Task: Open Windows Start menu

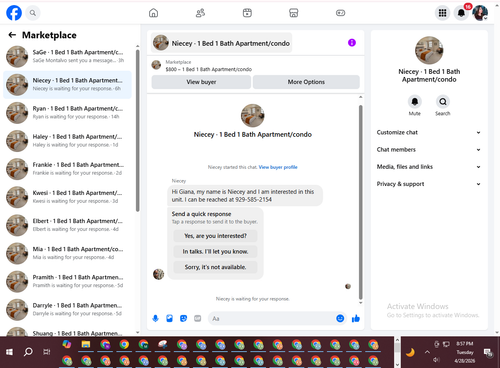Action: tap(9, 352)
